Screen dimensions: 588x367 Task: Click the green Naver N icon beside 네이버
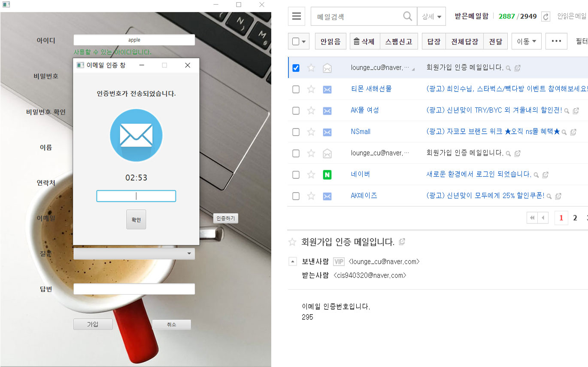click(x=327, y=174)
